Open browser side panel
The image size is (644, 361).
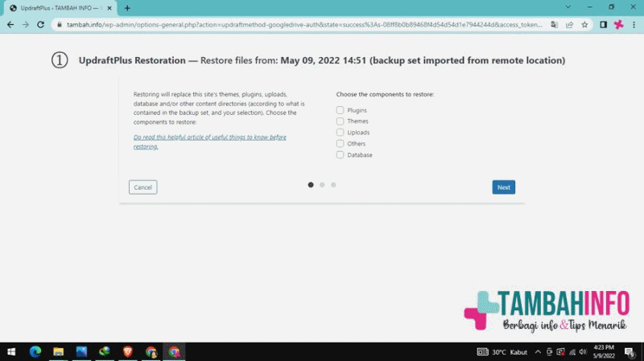point(603,25)
